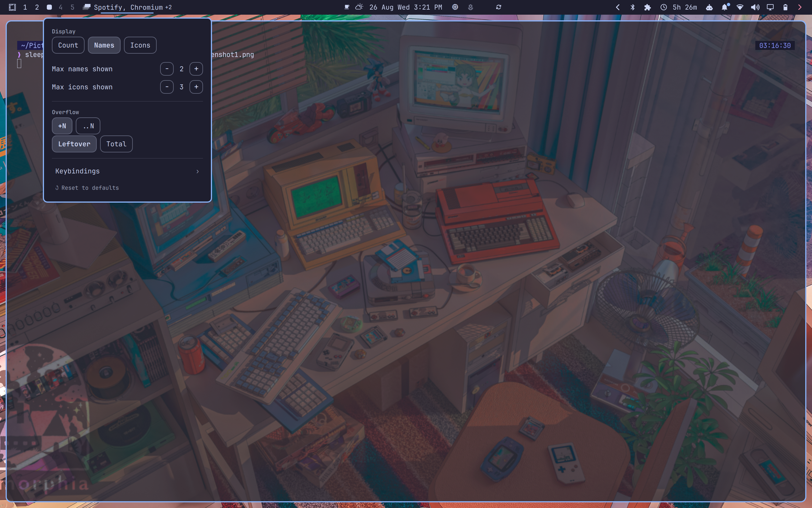Select the Leftover overflow option
Viewport: 812px width, 508px height.
click(74, 144)
